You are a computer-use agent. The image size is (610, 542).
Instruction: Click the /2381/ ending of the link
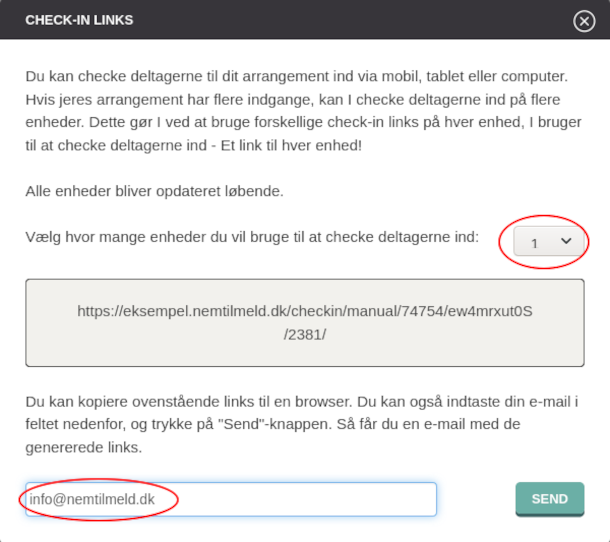point(305,335)
